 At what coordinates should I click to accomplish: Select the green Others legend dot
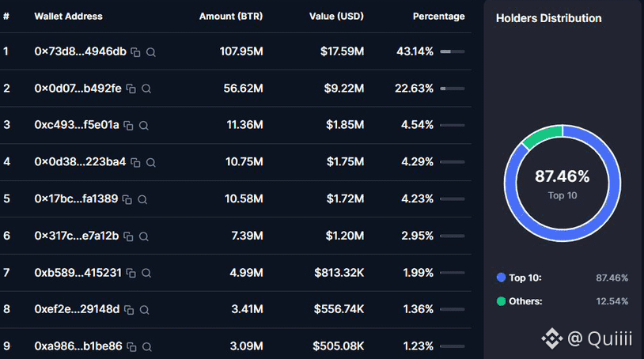pyautogui.click(x=501, y=301)
